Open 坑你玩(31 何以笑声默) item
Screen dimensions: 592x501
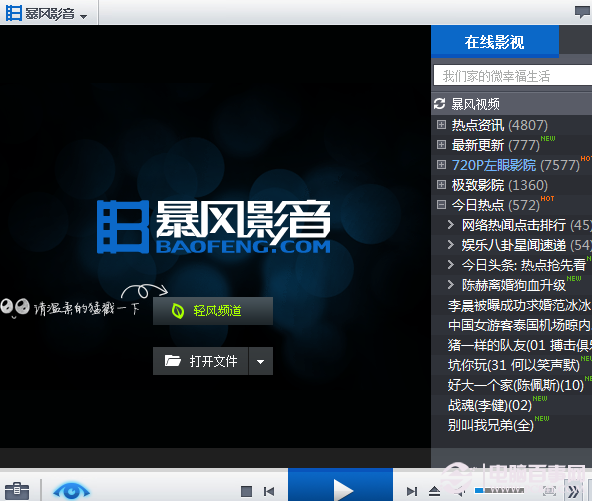coord(513,365)
